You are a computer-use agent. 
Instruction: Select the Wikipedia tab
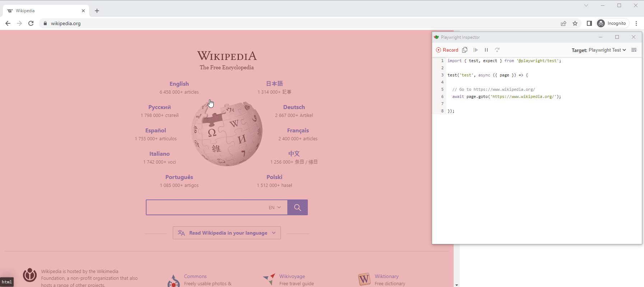tap(46, 11)
